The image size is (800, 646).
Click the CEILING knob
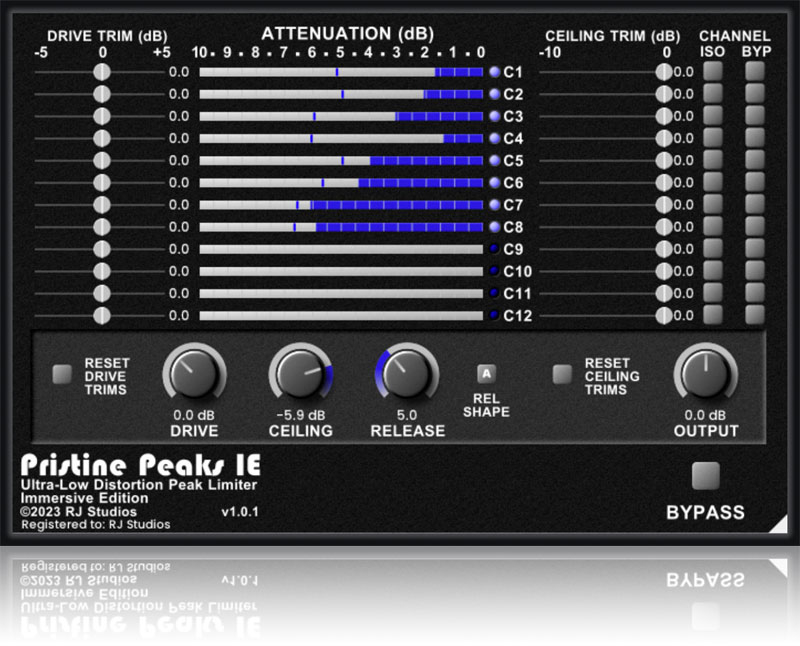[x=297, y=375]
